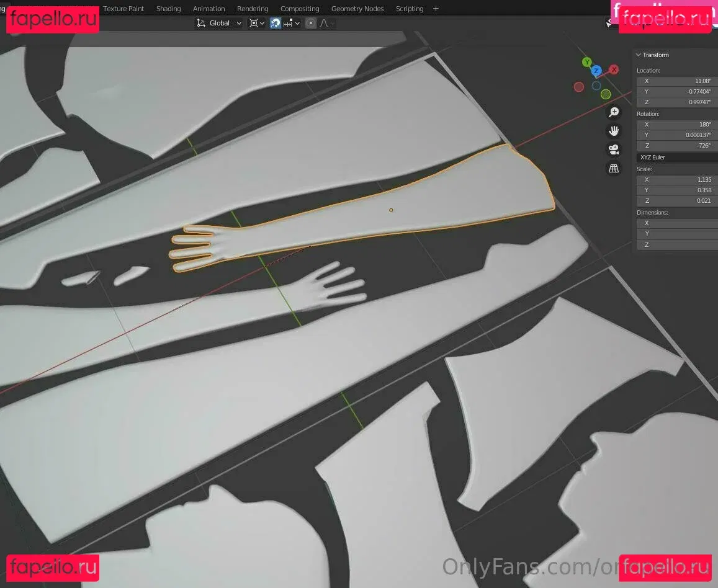Open the XYZ Euler rotation mode dropdown

(676, 158)
